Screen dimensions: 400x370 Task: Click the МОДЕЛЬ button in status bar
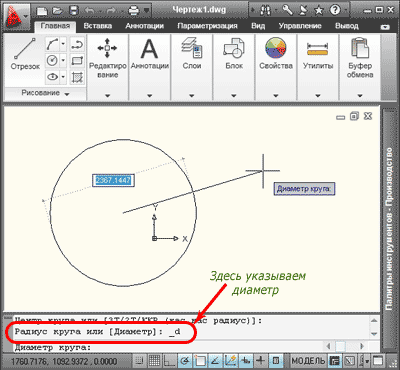click(x=308, y=361)
